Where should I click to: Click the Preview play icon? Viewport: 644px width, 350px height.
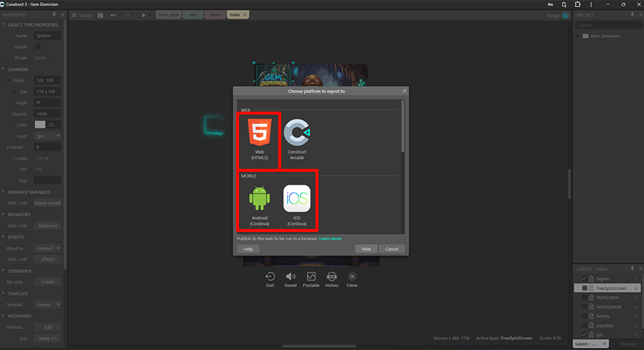click(144, 15)
